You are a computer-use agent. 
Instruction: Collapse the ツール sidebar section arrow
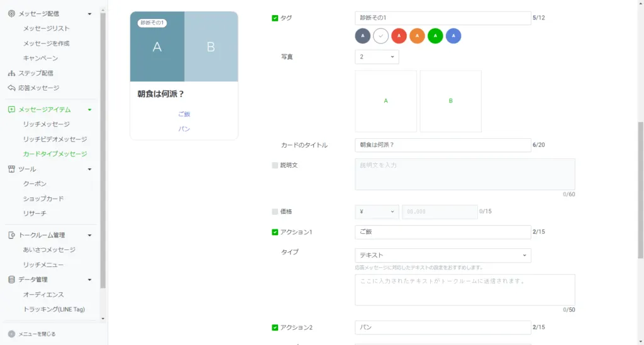(x=90, y=169)
